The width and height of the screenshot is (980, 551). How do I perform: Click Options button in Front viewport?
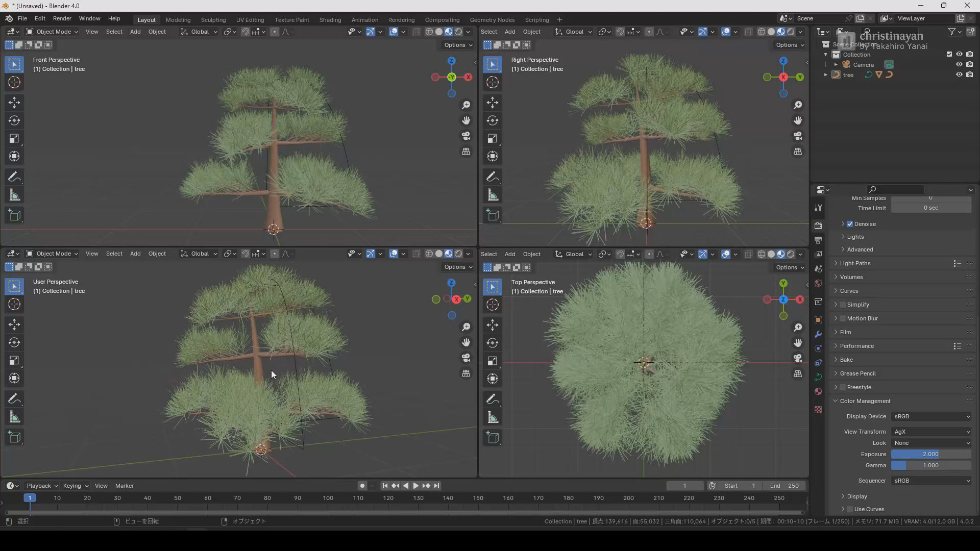click(x=458, y=45)
